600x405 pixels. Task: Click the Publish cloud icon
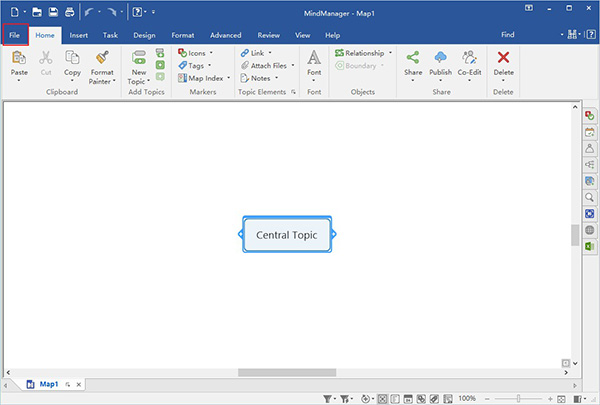coord(441,59)
